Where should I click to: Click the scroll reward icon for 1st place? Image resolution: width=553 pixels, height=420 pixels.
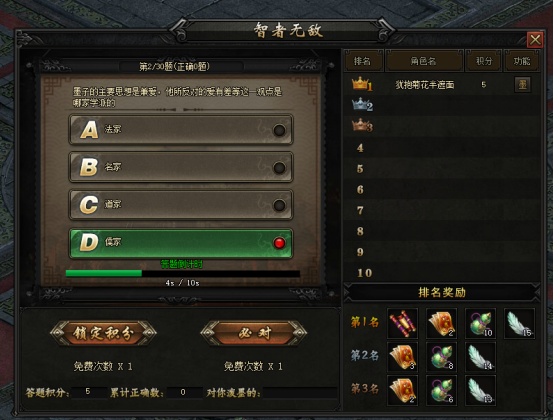tap(402, 323)
